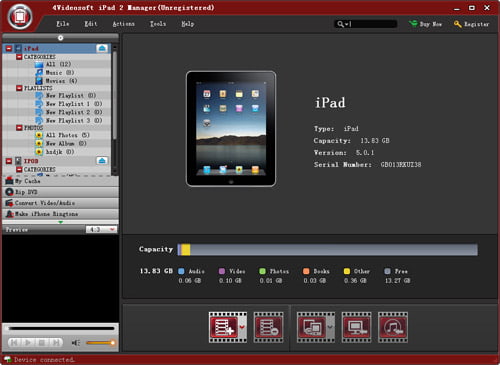The image size is (500, 365).
Task: Click the Export to iTunes filmstrip button
Action: click(x=393, y=327)
